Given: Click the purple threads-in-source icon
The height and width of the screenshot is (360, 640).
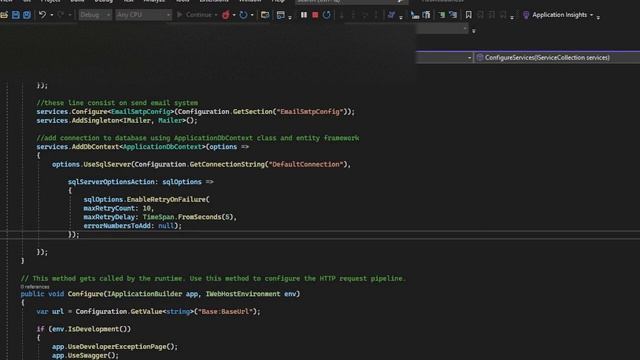Looking at the screenshot, I should click(391, 15).
